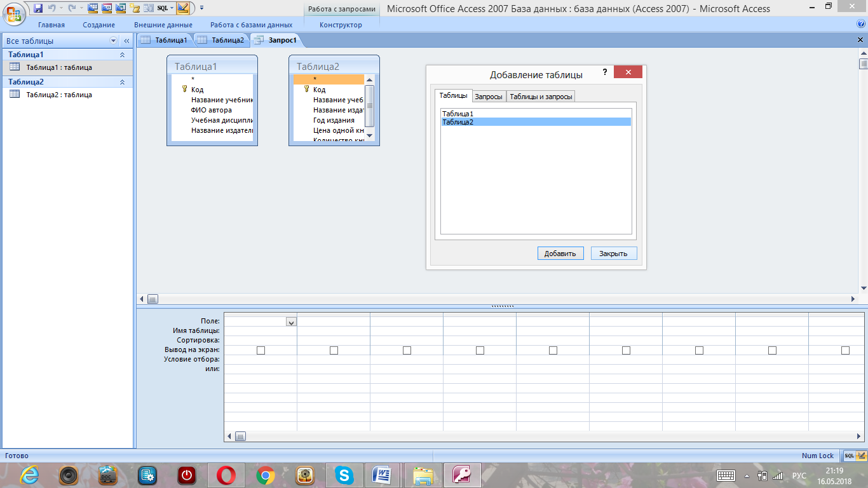Open the Все таблицы navigation pane dropdown

pos(114,41)
